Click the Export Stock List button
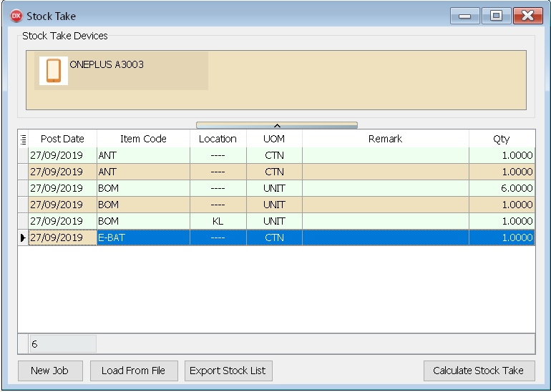Viewport: 551px width, 392px height. click(x=228, y=371)
